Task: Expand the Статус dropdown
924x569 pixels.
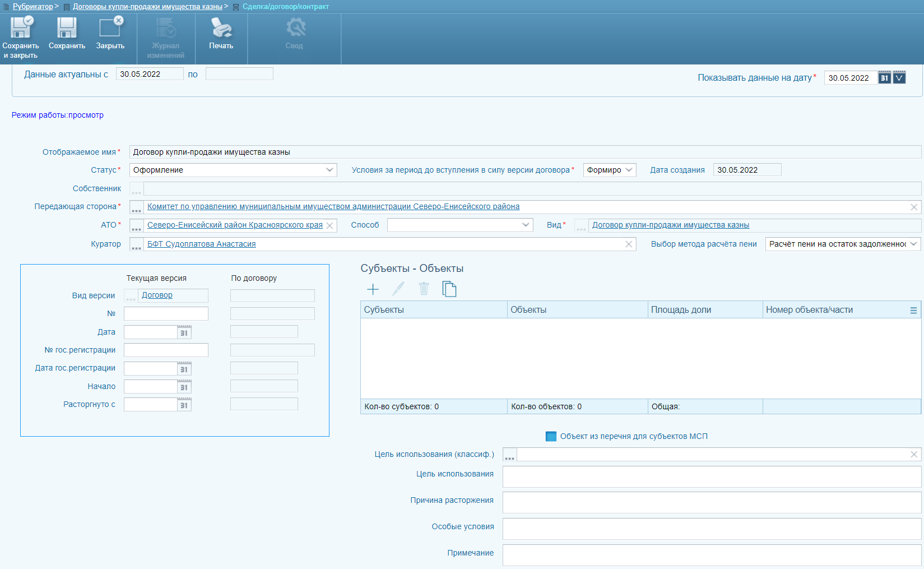Action: (x=329, y=170)
